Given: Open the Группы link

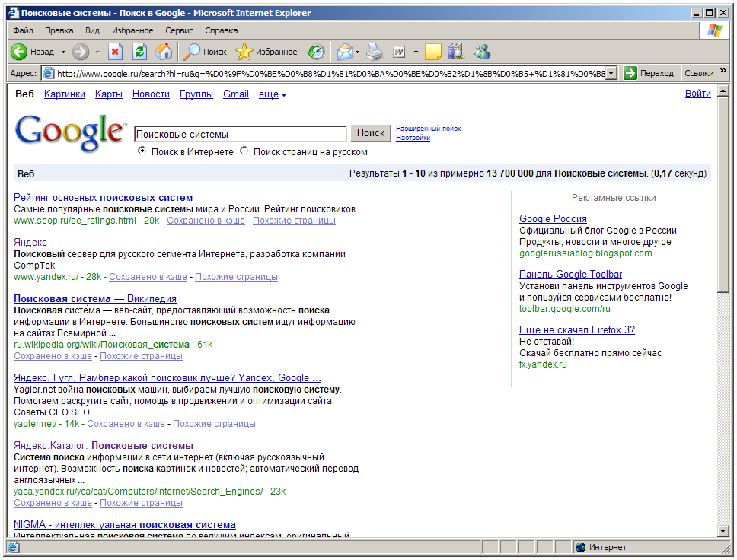Looking at the screenshot, I should 196,94.
